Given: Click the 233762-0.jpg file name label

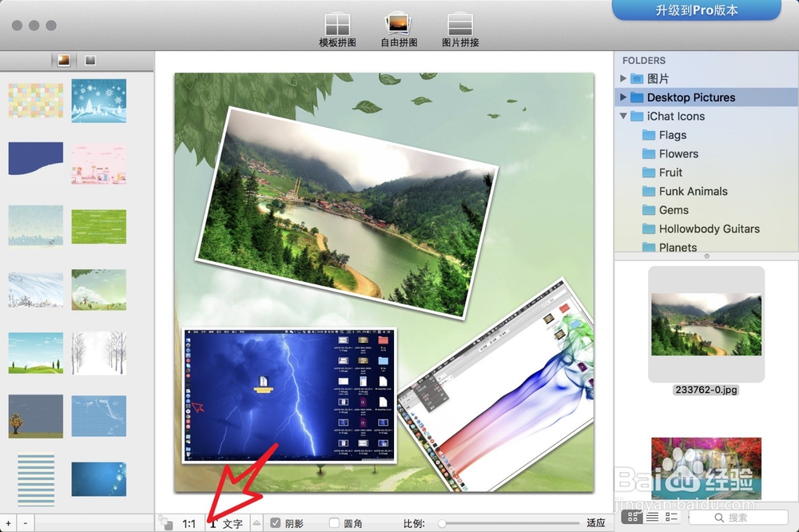Looking at the screenshot, I should [706, 390].
